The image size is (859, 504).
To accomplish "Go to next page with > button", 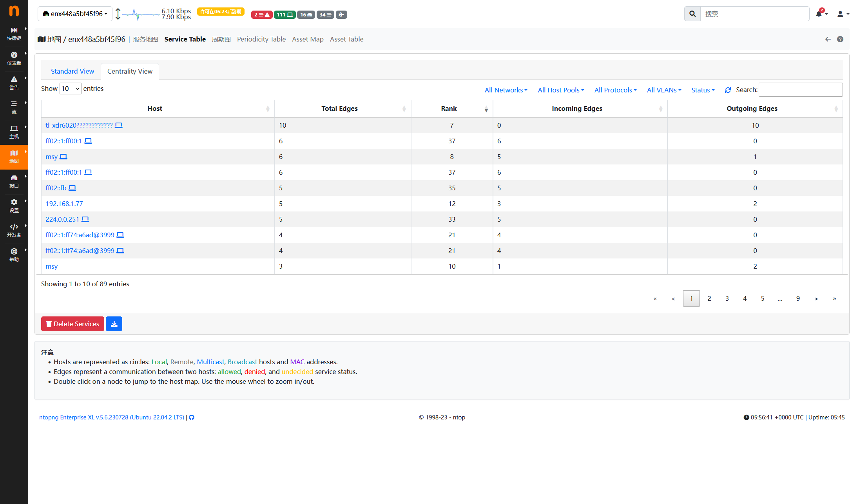I will click(x=816, y=298).
